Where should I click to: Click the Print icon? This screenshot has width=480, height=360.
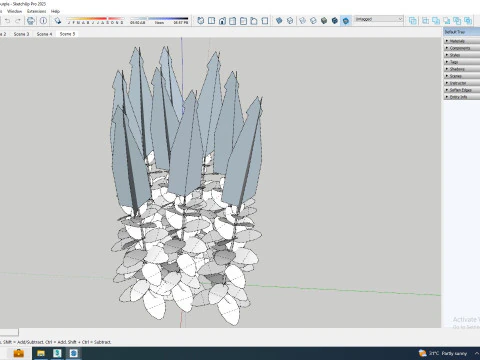pyautogui.click(x=31, y=21)
